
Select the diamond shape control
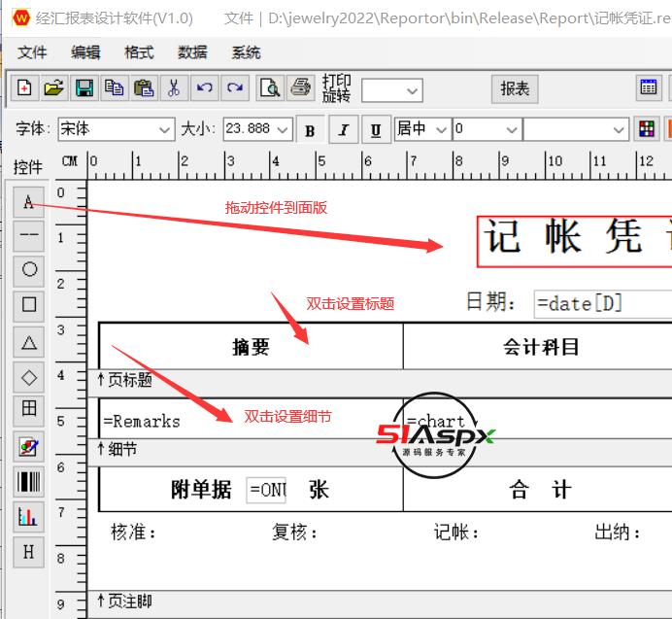pos(29,377)
